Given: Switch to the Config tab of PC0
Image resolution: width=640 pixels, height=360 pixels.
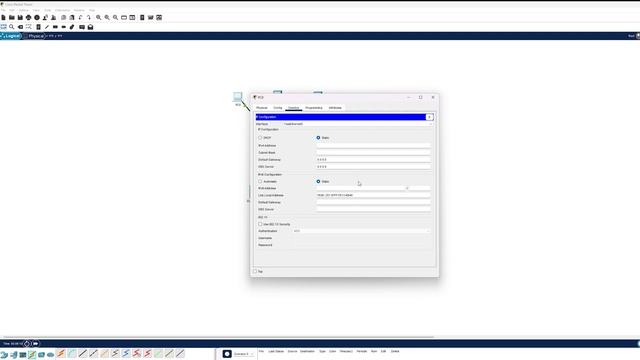Looking at the screenshot, I should [278, 108].
